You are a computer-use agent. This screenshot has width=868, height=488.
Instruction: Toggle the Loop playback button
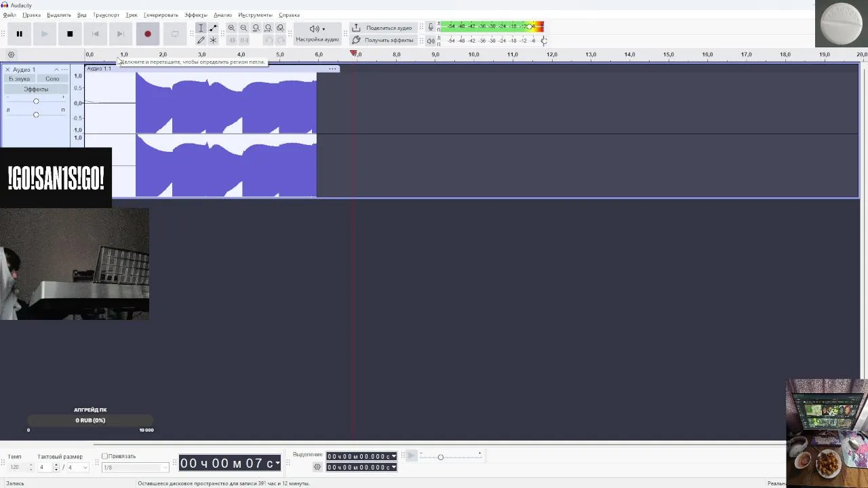point(174,34)
